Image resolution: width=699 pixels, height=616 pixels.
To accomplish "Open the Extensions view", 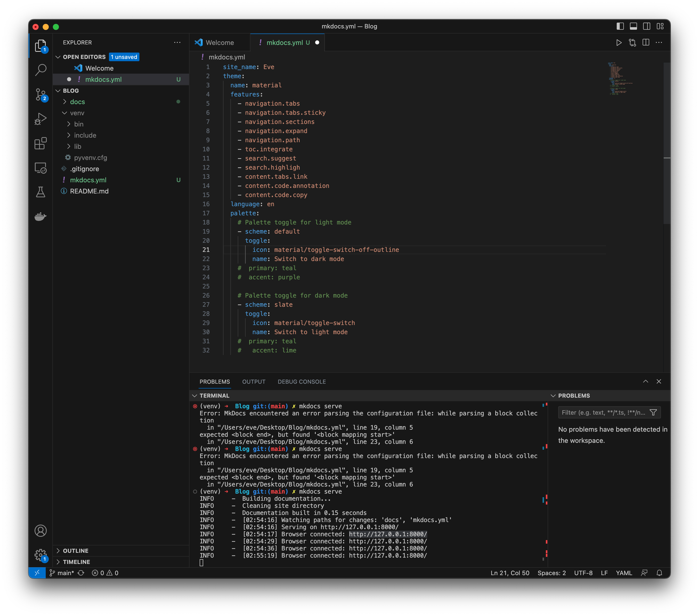I will click(40, 143).
